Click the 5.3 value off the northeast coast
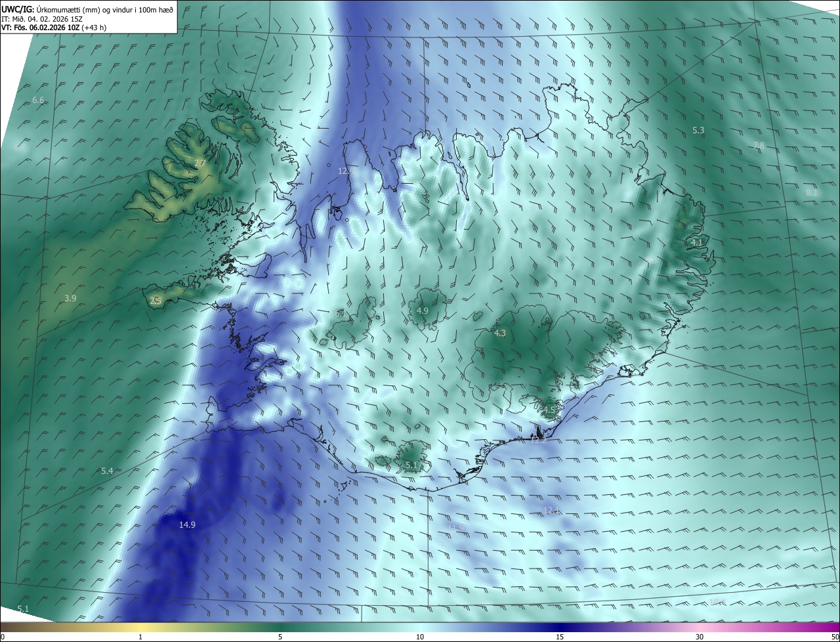This screenshot has width=840, height=642. (698, 131)
